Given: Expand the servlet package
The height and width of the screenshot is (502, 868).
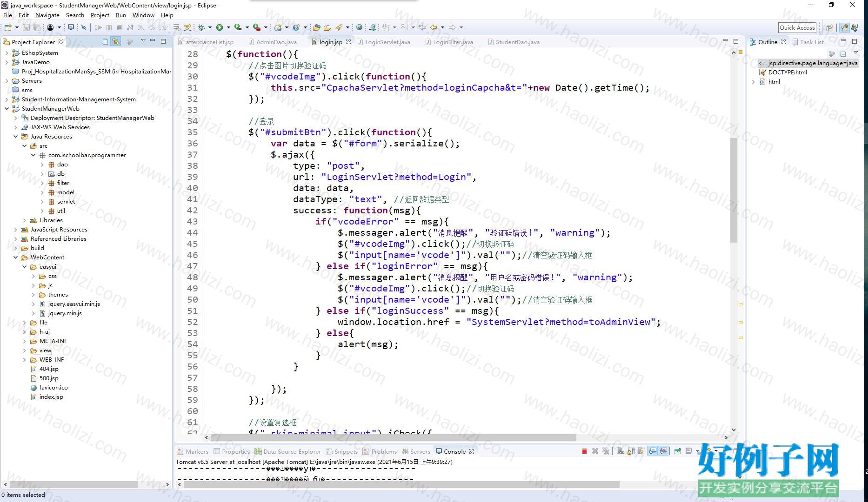Looking at the screenshot, I should [x=42, y=202].
